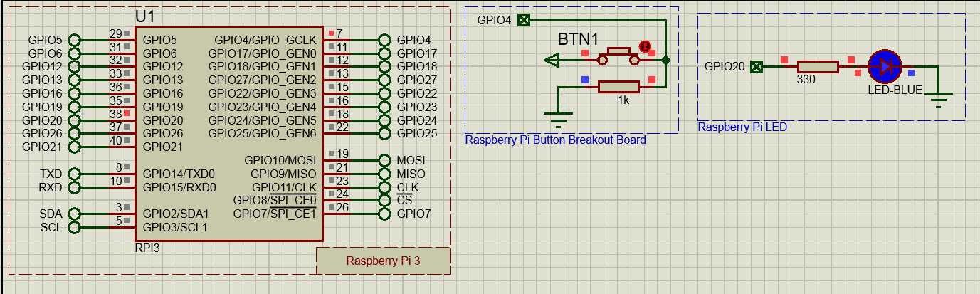
Task: Click pin number 7 next to GPIO4/GPIO_GCLK
Action: click(x=339, y=33)
